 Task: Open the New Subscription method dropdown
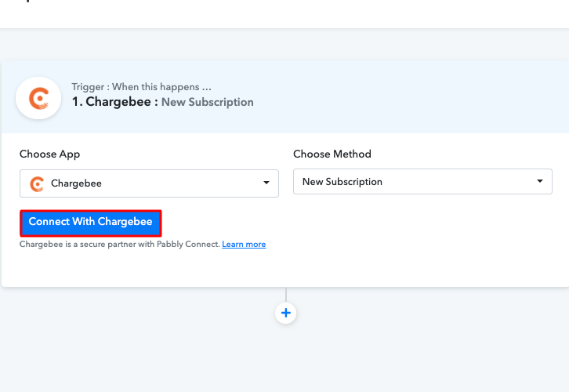point(422,181)
